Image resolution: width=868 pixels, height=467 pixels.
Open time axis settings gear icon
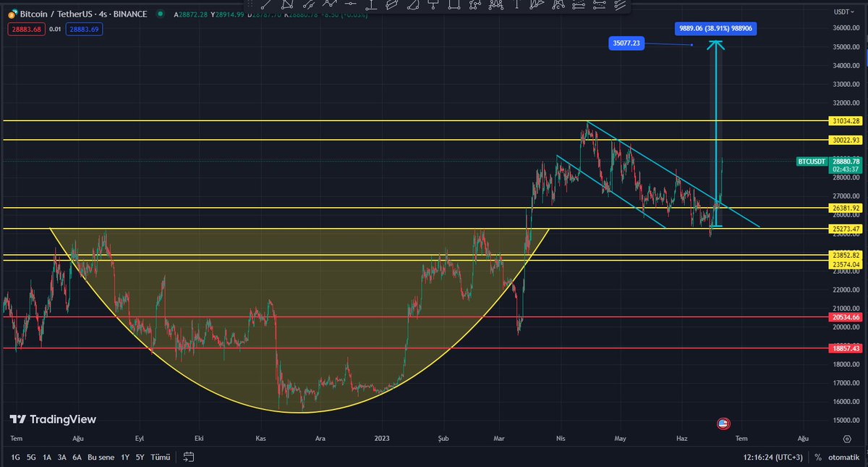tap(846, 439)
